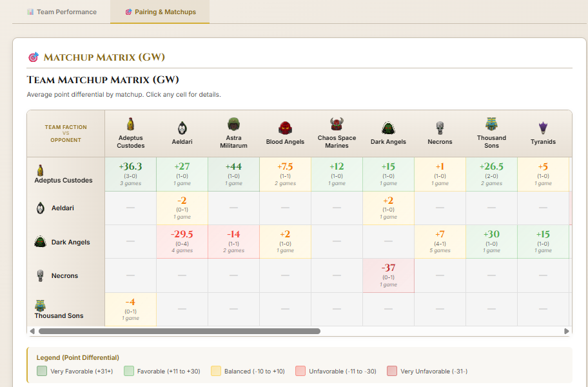
Task: Click the Favorable (+11 to +30) legend swatch
Action: click(x=129, y=371)
